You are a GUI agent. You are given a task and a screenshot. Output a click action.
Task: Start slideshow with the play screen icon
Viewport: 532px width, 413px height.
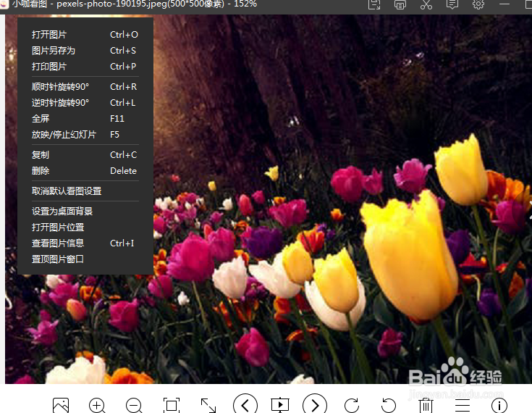pos(280,405)
